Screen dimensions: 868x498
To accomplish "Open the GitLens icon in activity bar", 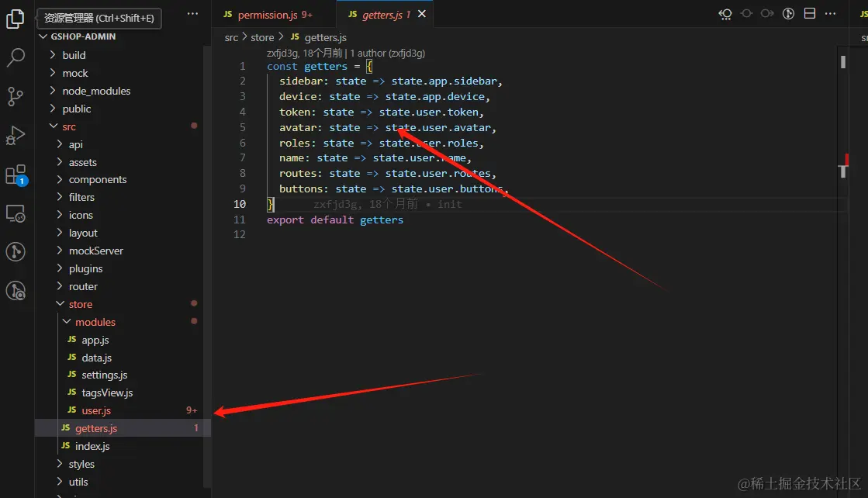I will [x=15, y=252].
